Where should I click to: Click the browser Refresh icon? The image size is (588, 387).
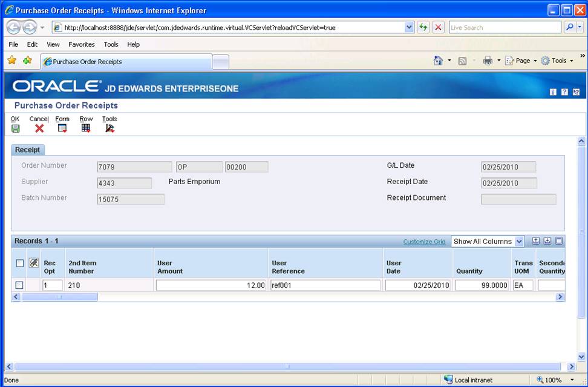tap(423, 27)
